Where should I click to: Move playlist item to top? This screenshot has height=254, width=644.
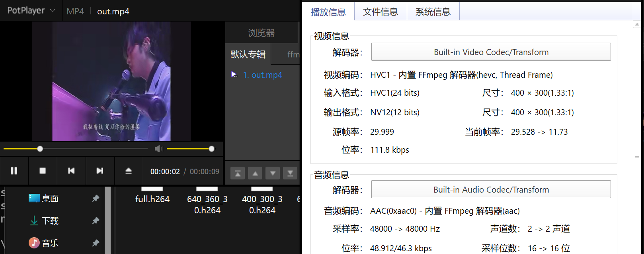[x=238, y=173]
